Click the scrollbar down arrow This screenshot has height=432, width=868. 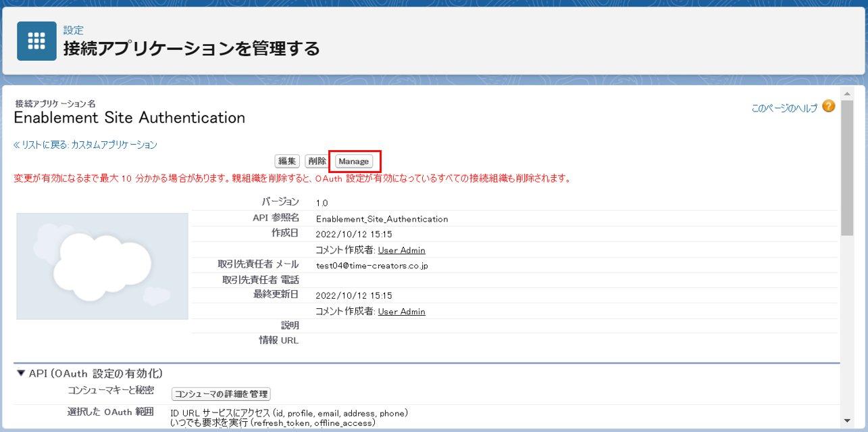point(847,421)
